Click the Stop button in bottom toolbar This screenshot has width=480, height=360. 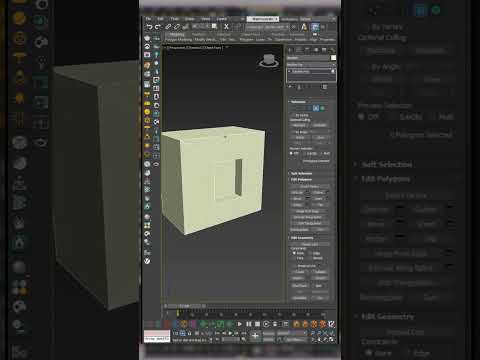(257, 324)
